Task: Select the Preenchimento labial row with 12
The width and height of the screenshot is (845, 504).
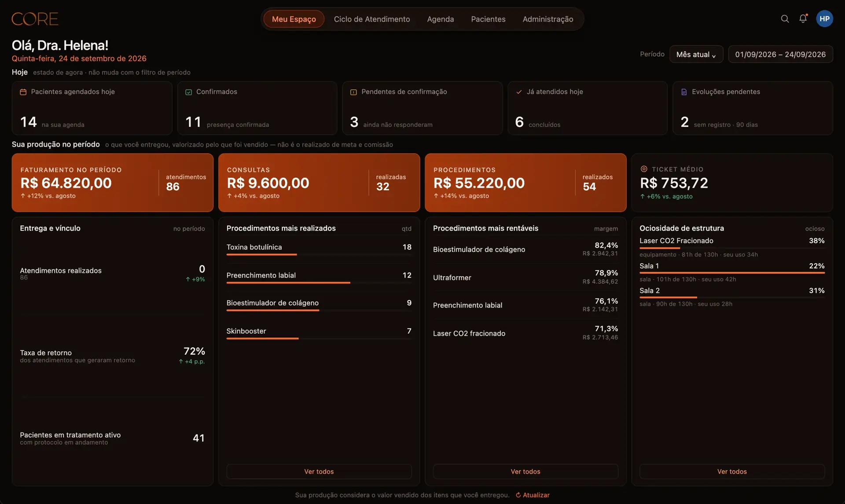Action: (x=319, y=277)
